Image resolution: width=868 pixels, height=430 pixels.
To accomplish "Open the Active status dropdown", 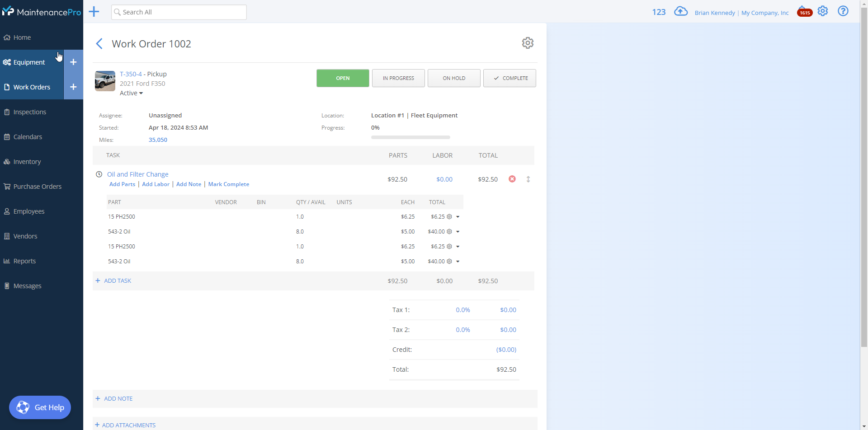I will click(131, 93).
